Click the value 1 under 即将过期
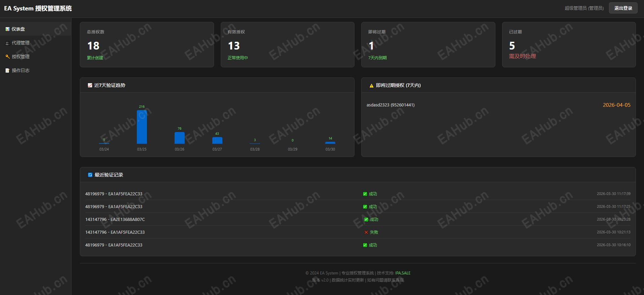644x295 pixels. (x=371, y=46)
